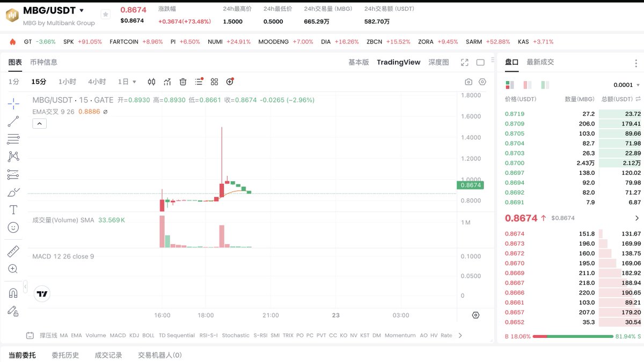
Task: Open the 成交记录 trade records tab
Action: tap(108, 355)
